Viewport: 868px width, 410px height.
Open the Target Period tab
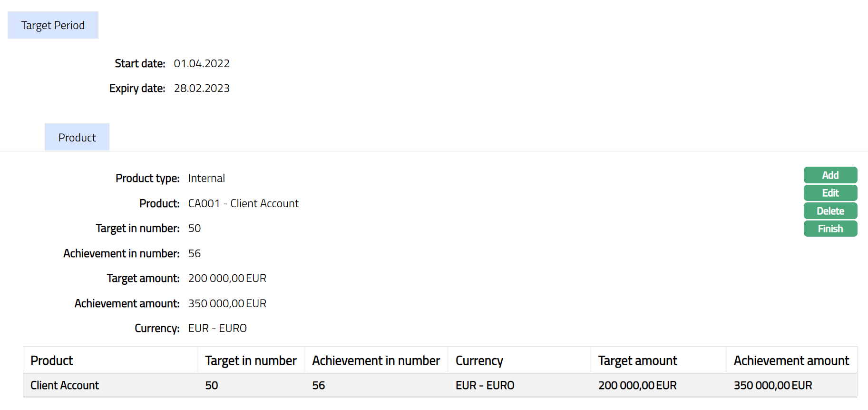[53, 25]
